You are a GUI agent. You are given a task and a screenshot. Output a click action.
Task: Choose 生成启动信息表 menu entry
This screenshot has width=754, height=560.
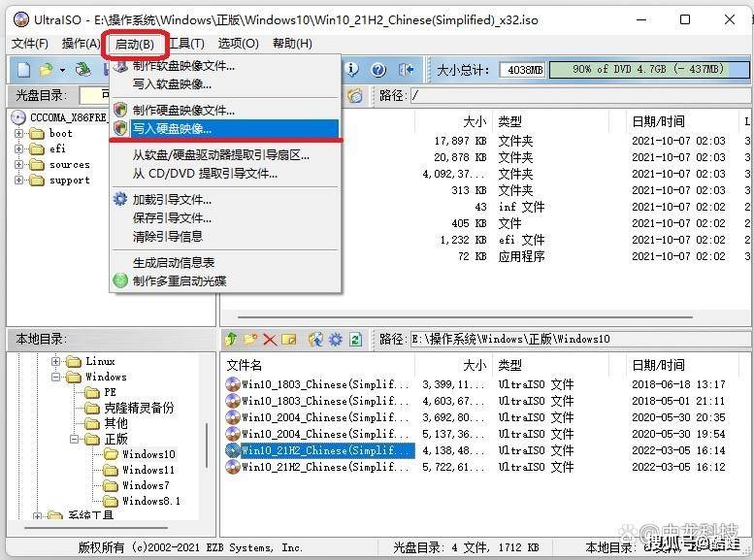(x=225, y=263)
